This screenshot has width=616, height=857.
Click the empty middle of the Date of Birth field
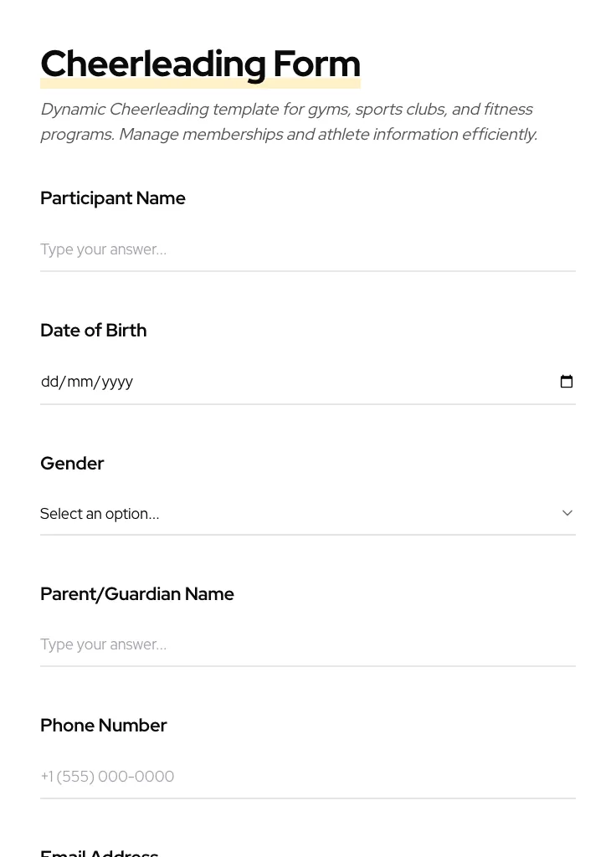(x=335, y=382)
